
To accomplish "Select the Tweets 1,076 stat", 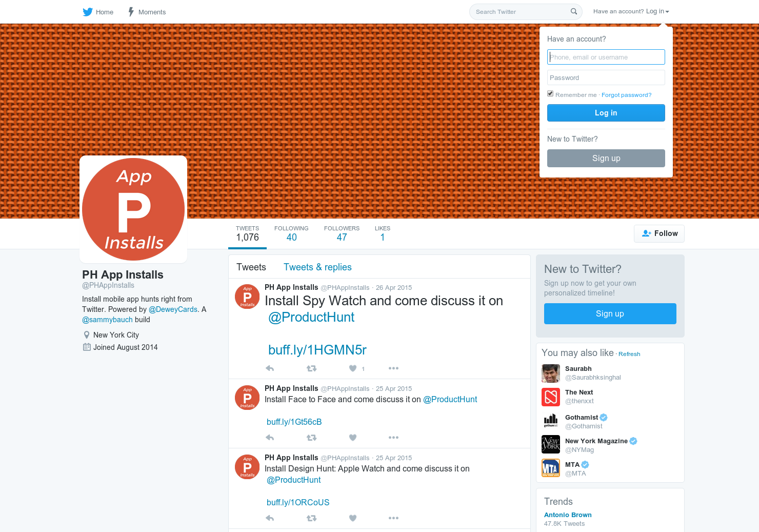I will click(x=247, y=233).
